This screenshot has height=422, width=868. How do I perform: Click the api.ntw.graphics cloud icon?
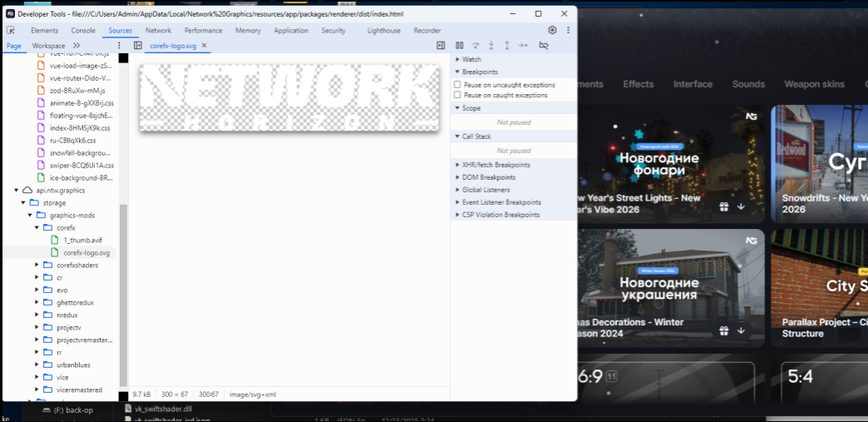coord(27,190)
